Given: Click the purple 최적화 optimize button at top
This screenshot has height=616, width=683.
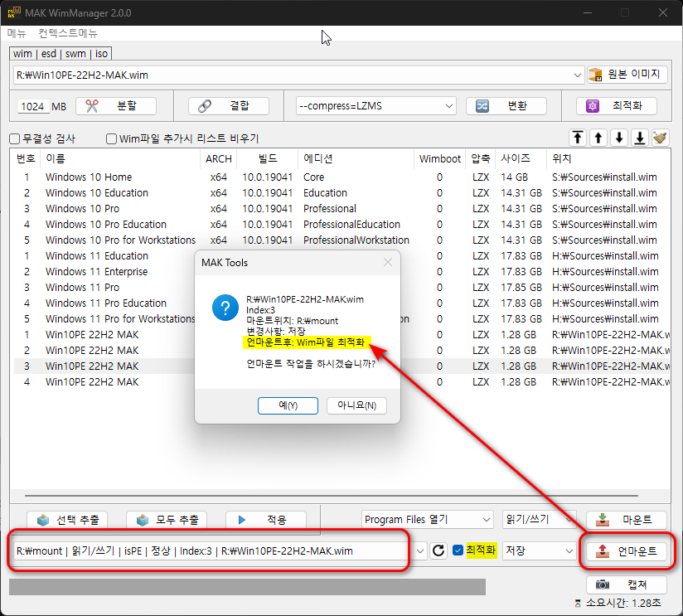Looking at the screenshot, I should coord(617,106).
